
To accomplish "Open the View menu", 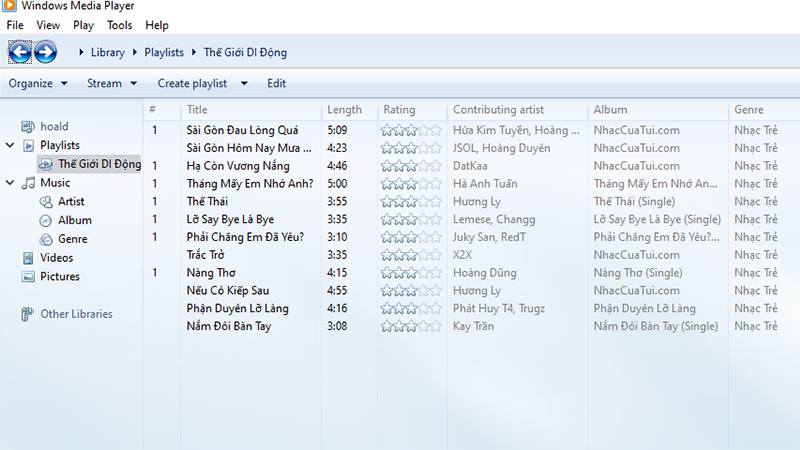I will click(x=48, y=25).
